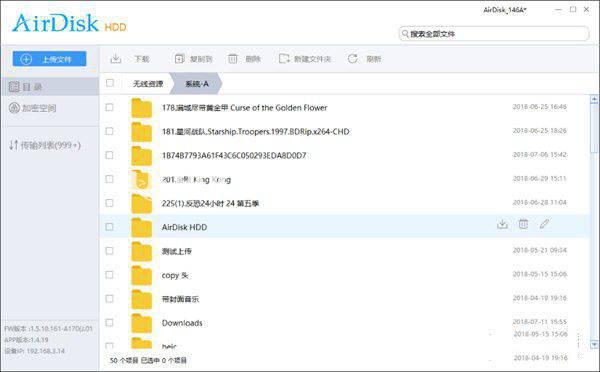This screenshot has width=600, height=372.
Task: Click the Starship.Troopers folder icon
Action: pyautogui.click(x=142, y=132)
